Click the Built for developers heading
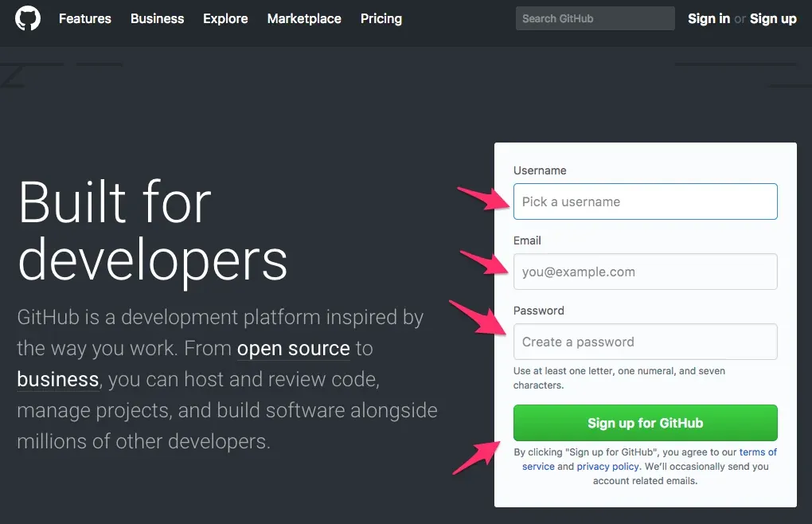The image size is (812, 524). point(151,231)
